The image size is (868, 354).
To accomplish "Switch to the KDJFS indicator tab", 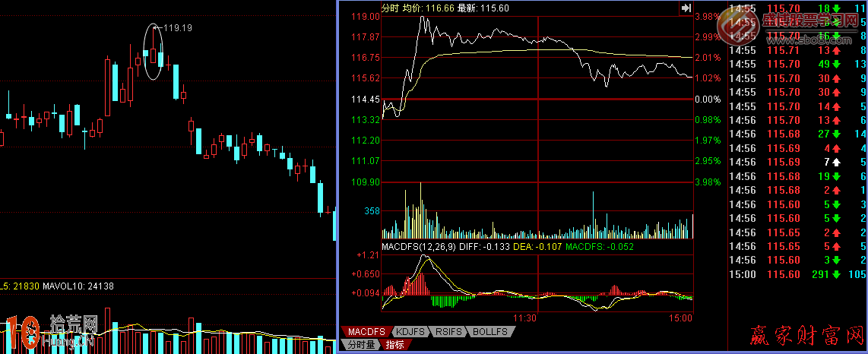I will click(410, 332).
